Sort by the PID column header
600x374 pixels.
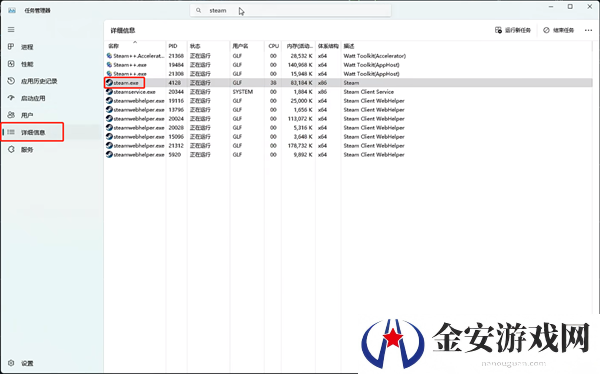(x=173, y=46)
